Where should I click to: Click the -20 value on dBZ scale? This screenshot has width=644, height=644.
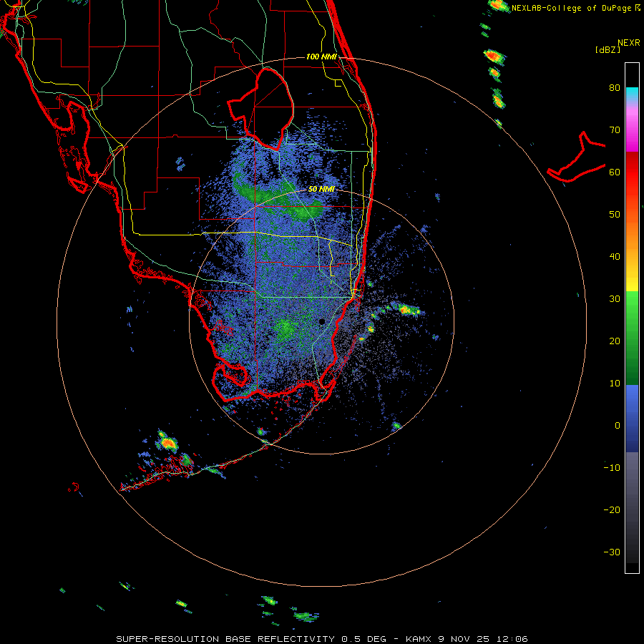pos(612,509)
